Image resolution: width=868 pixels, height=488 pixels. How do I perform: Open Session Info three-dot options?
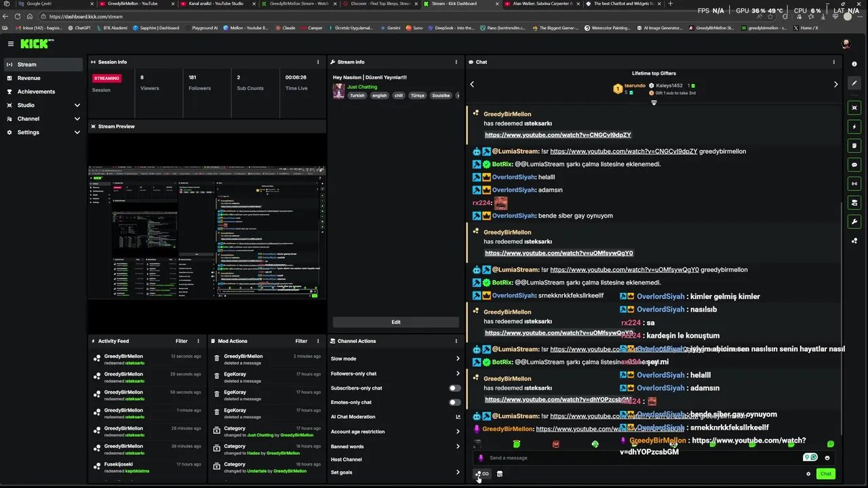[x=318, y=62]
